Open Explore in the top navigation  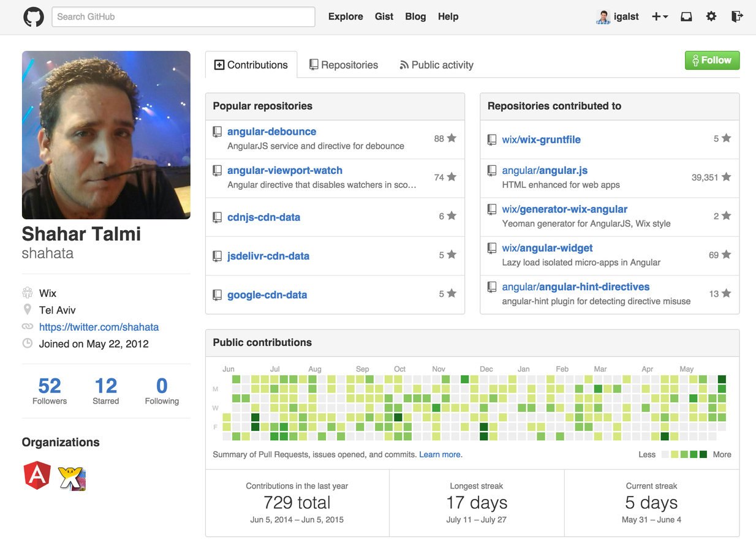pyautogui.click(x=346, y=17)
